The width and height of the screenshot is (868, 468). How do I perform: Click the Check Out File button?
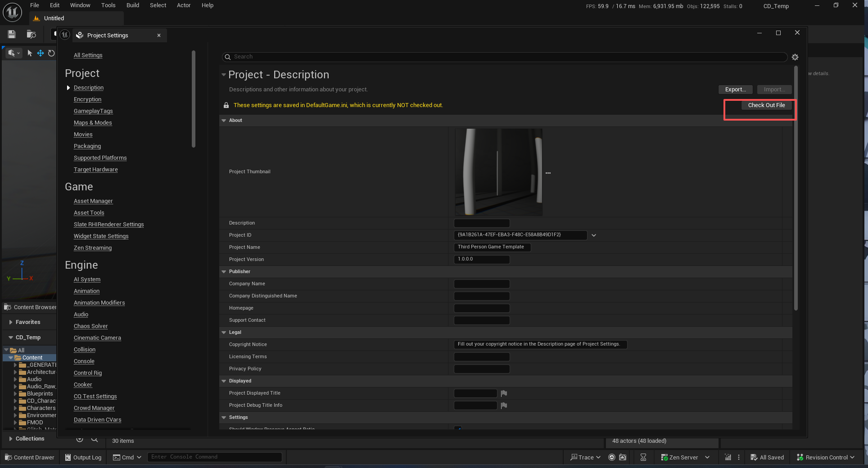click(767, 105)
